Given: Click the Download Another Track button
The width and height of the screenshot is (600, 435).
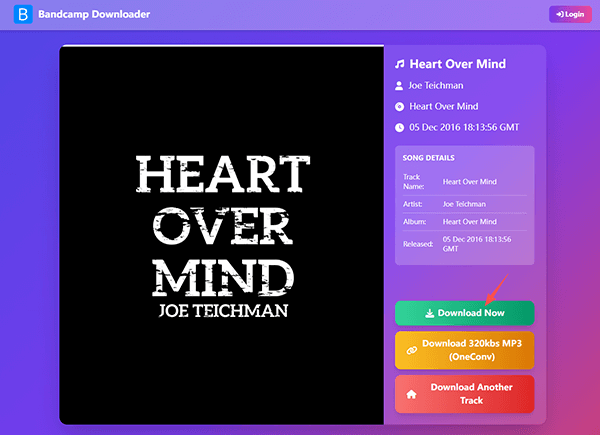Looking at the screenshot, I should click(x=465, y=394).
